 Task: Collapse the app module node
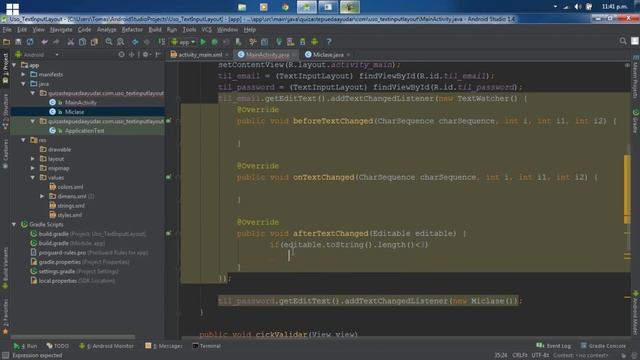[x=14, y=65]
